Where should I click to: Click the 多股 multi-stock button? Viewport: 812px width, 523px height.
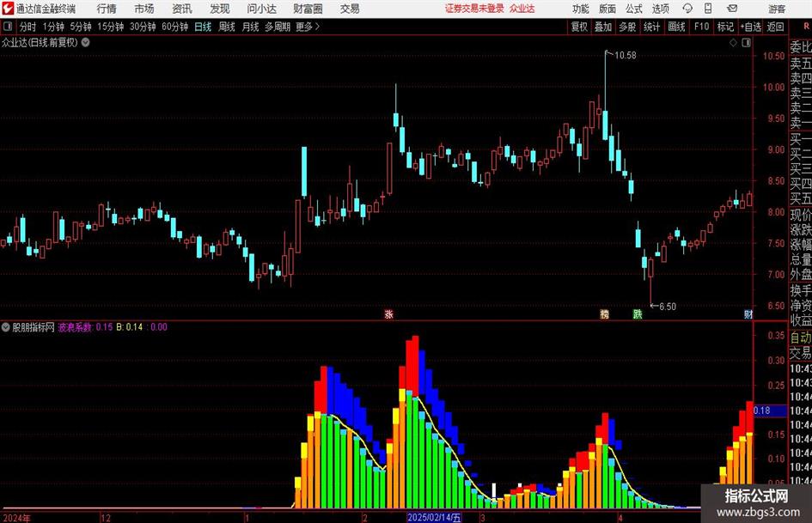pos(627,27)
